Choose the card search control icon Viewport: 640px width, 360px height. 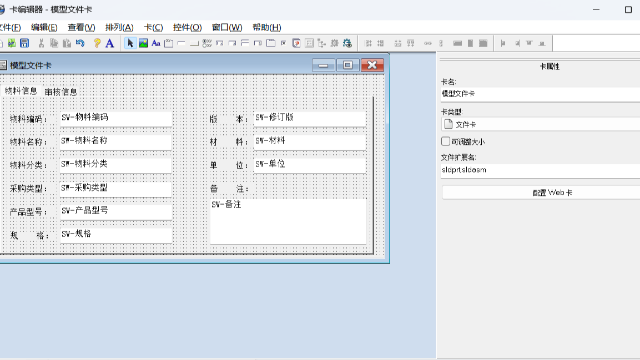click(296, 43)
